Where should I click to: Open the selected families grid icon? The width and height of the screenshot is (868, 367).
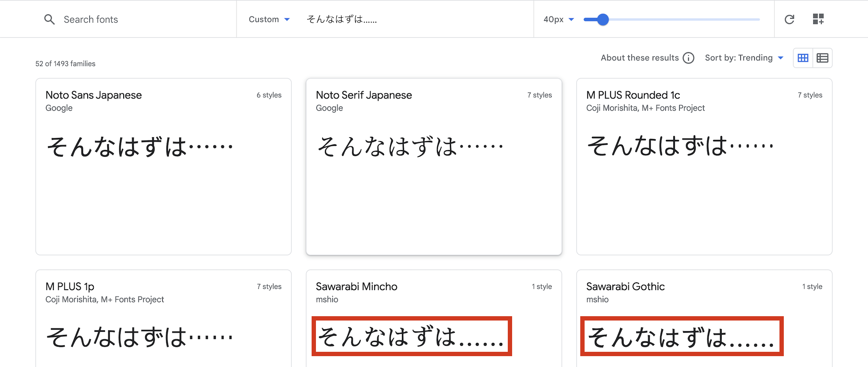coord(818,19)
